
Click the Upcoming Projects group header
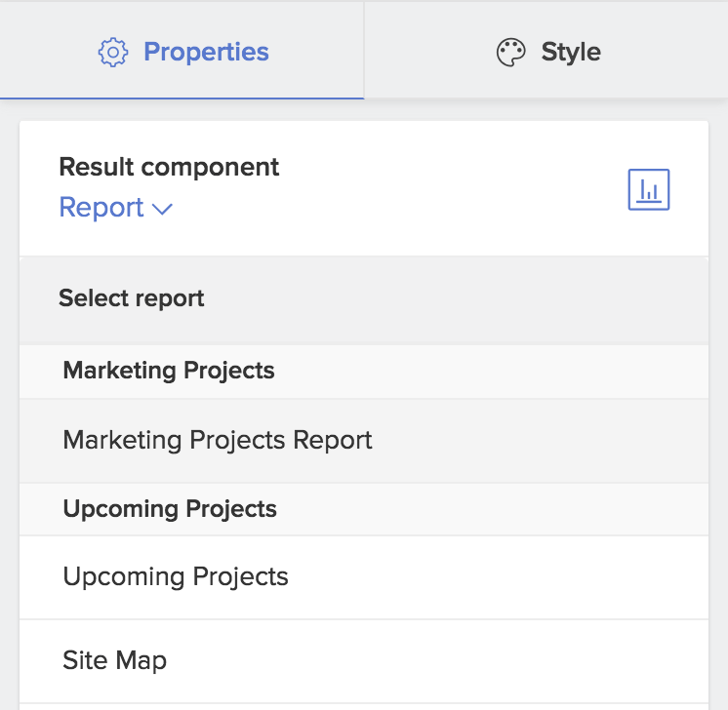tap(170, 509)
